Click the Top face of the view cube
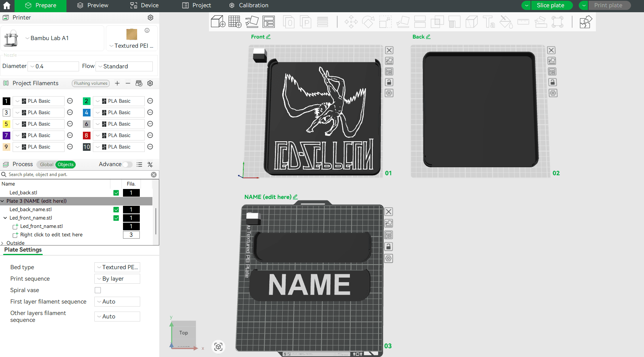Image resolution: width=644 pixels, height=357 pixels. point(184,333)
